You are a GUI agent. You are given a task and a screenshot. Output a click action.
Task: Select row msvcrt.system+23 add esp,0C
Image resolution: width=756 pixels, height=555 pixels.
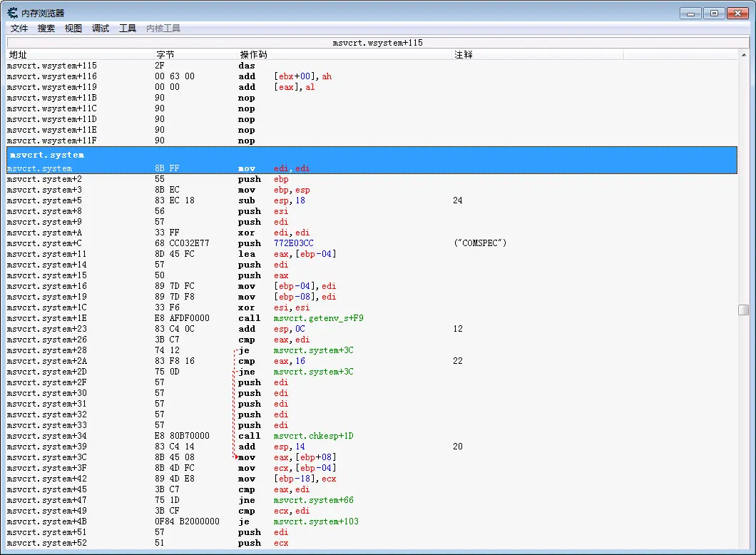point(372,329)
